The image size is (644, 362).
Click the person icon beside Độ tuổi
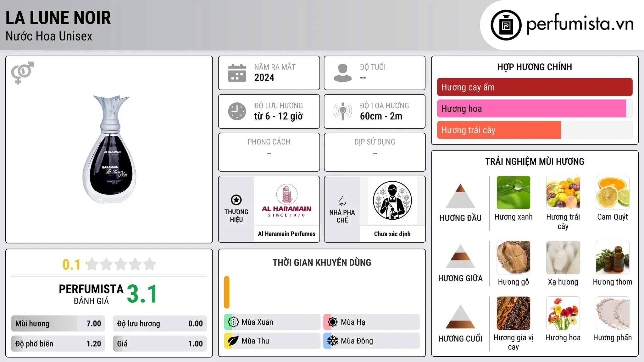pos(343,73)
